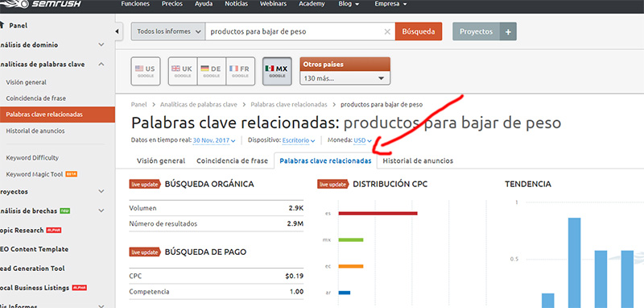Add a new project with the plus icon
The width and height of the screenshot is (644, 308).
(508, 31)
